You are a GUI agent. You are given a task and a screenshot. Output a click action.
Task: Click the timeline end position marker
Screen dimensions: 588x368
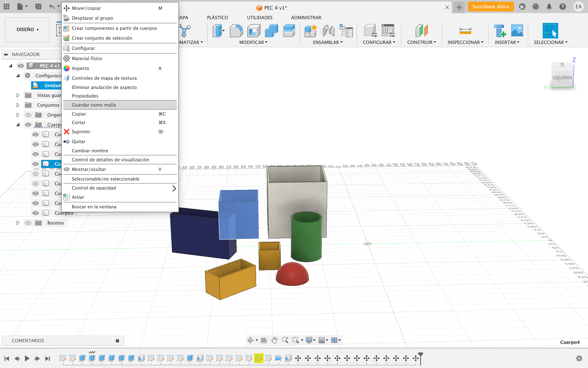(x=420, y=358)
